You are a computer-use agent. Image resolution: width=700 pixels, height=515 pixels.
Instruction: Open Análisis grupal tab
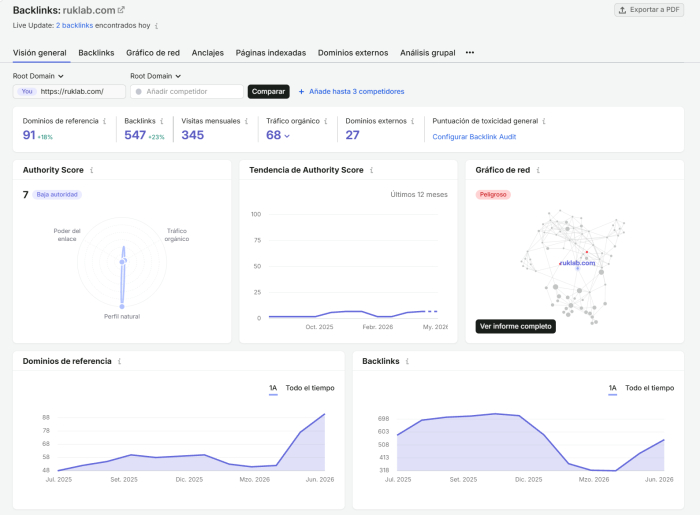[x=427, y=53]
